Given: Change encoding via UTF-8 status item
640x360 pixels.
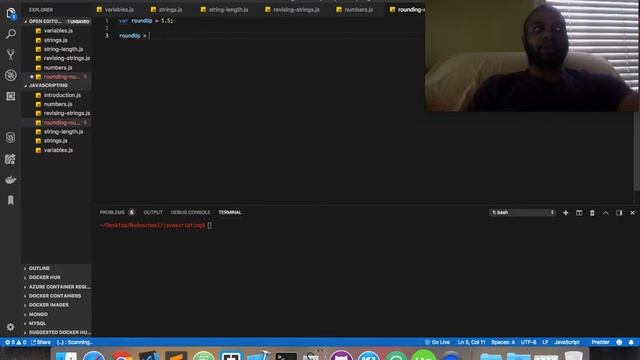Looking at the screenshot, I should [x=528, y=342].
